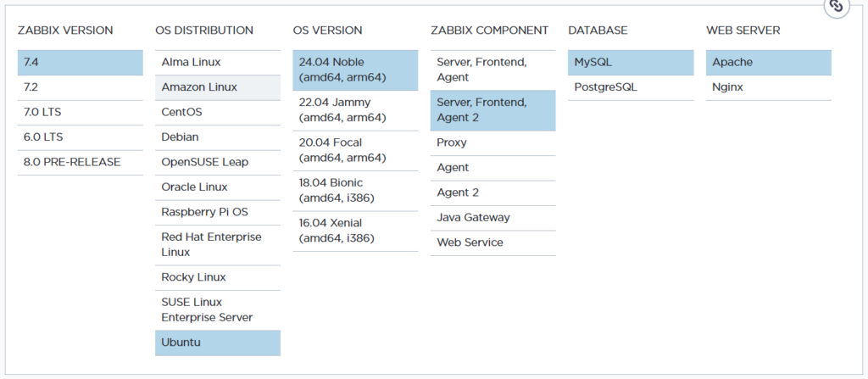
Task: Pick Debian from OS distribution list
Action: coord(217,137)
